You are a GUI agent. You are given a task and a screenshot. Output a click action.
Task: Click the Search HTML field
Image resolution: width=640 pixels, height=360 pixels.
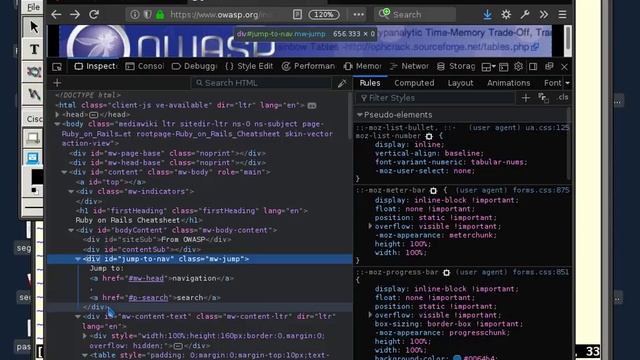tap(261, 83)
